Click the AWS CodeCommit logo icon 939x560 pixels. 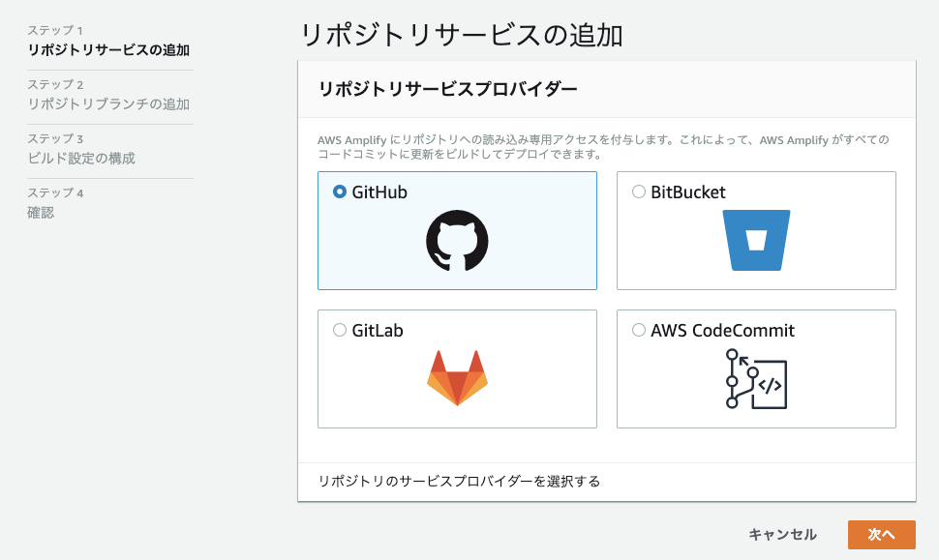pyautogui.click(x=756, y=379)
